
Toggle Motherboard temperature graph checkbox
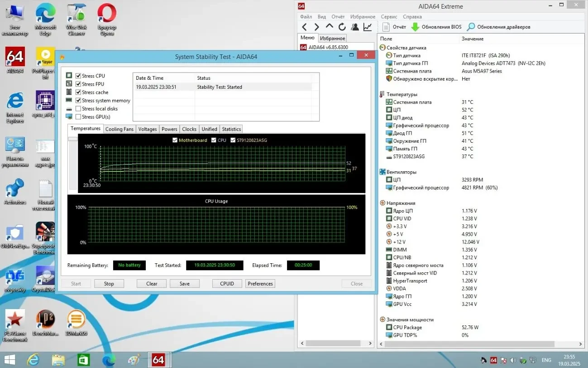coord(175,140)
